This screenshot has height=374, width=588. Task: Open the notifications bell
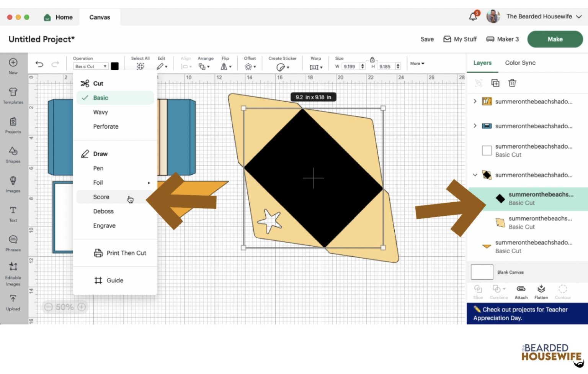(473, 16)
